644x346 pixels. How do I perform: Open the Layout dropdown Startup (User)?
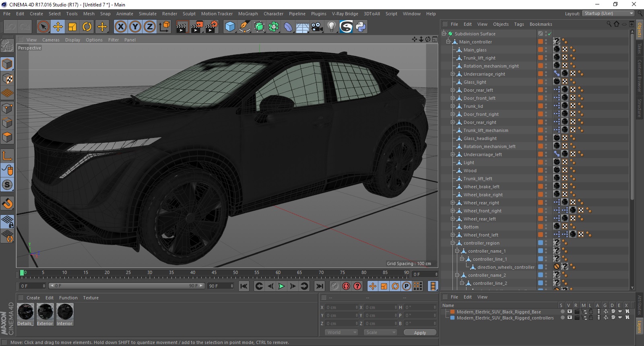608,13
